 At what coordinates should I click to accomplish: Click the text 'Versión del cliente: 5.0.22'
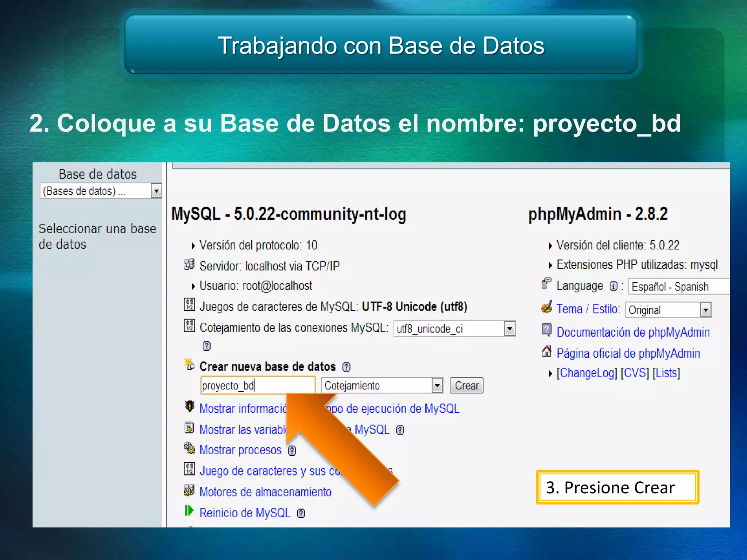618,245
